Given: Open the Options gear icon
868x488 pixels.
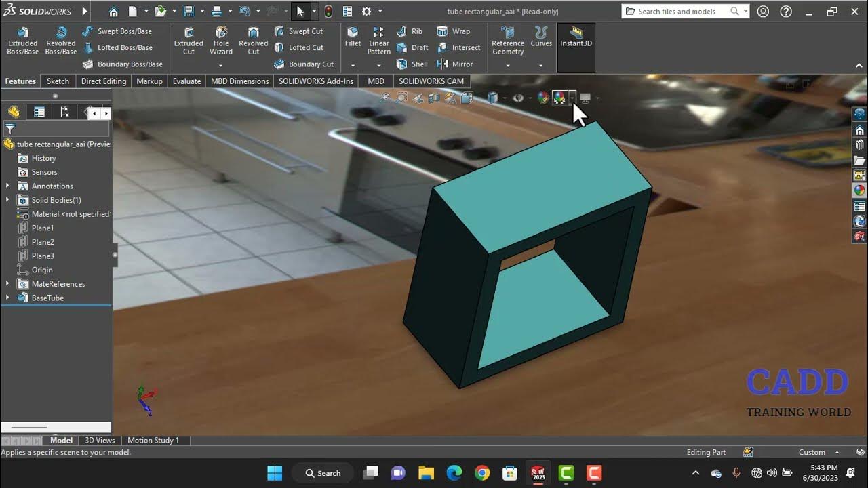Looking at the screenshot, I should point(367,12).
